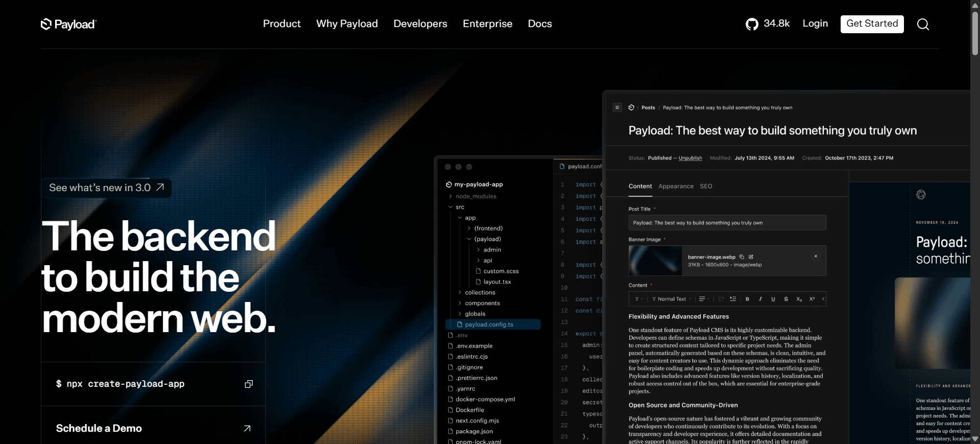The height and width of the screenshot is (444, 980).
Task: Edit the banner-image.webp upload
Action: 751,257
